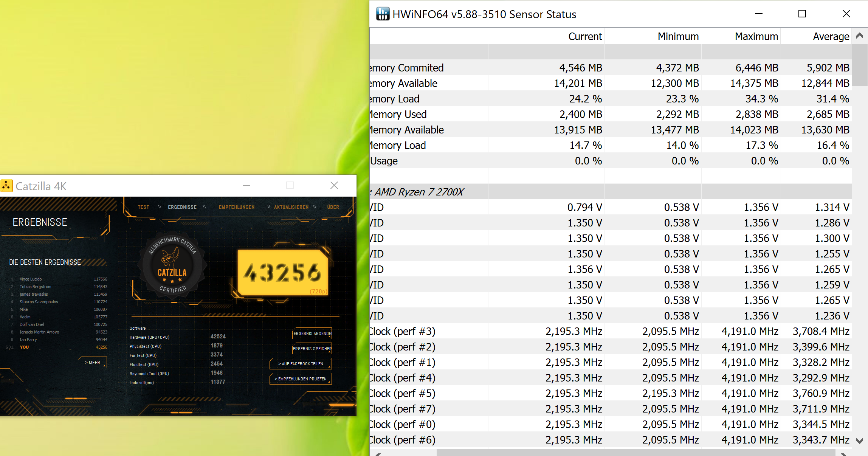Click the Catzilla 4K title bar icon

click(6, 186)
